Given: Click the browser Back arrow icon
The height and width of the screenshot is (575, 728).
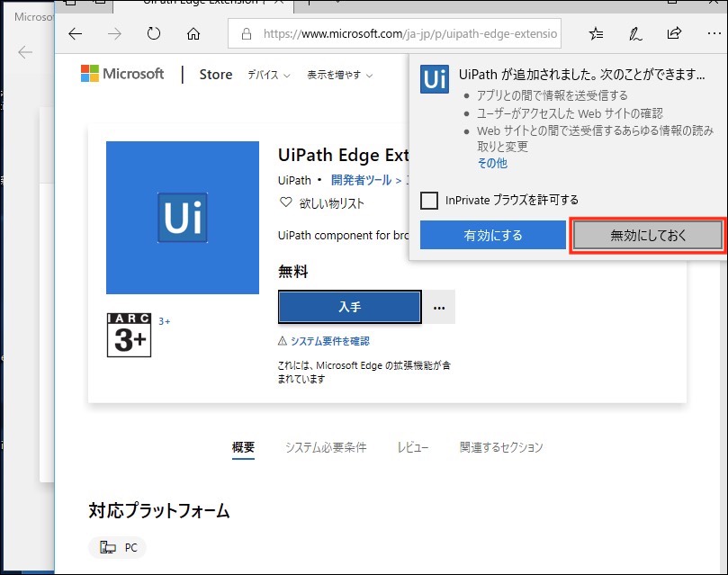Looking at the screenshot, I should [x=76, y=34].
